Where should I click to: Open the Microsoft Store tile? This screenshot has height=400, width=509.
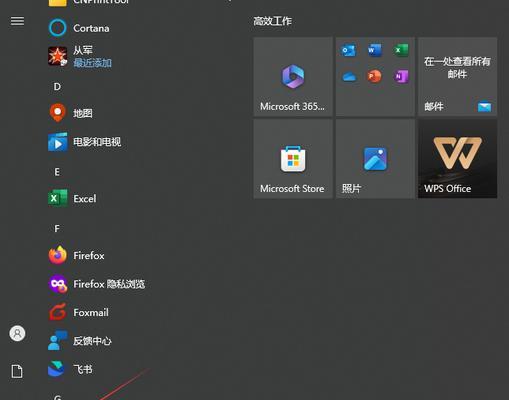pos(293,159)
